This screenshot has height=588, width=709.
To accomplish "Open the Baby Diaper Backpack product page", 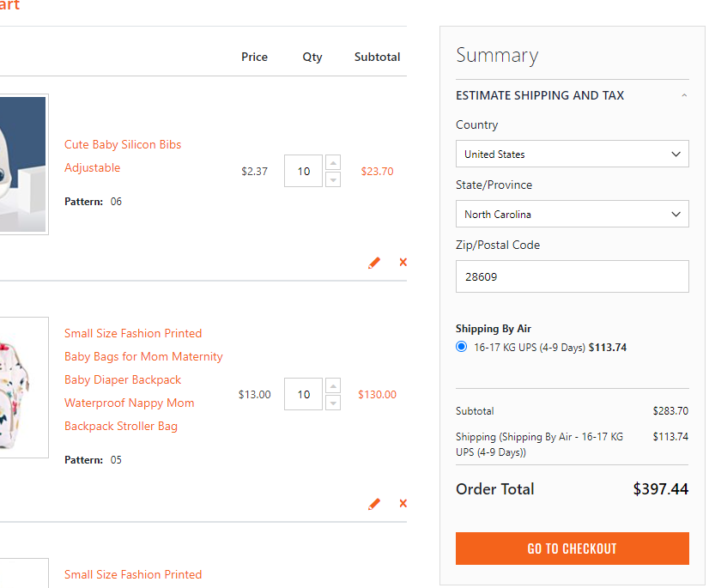I will [123, 379].
